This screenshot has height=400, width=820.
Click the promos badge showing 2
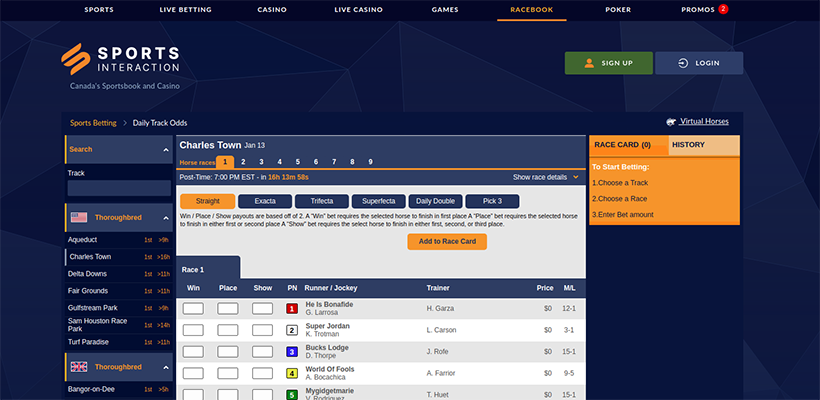723,9
